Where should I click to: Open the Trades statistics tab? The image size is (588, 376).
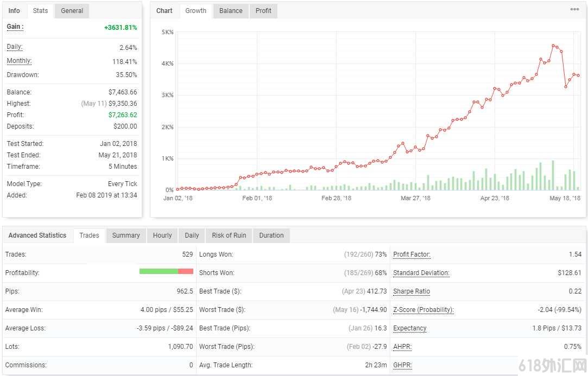(x=89, y=235)
